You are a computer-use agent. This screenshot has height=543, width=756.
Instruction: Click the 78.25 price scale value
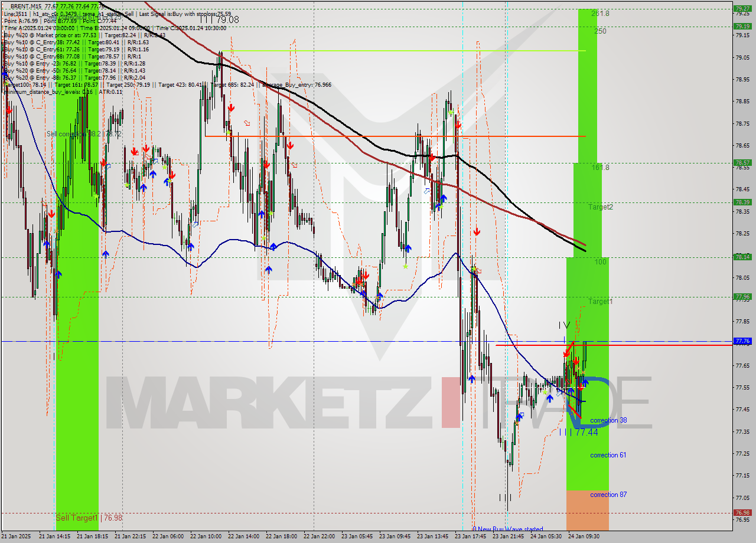(x=742, y=233)
